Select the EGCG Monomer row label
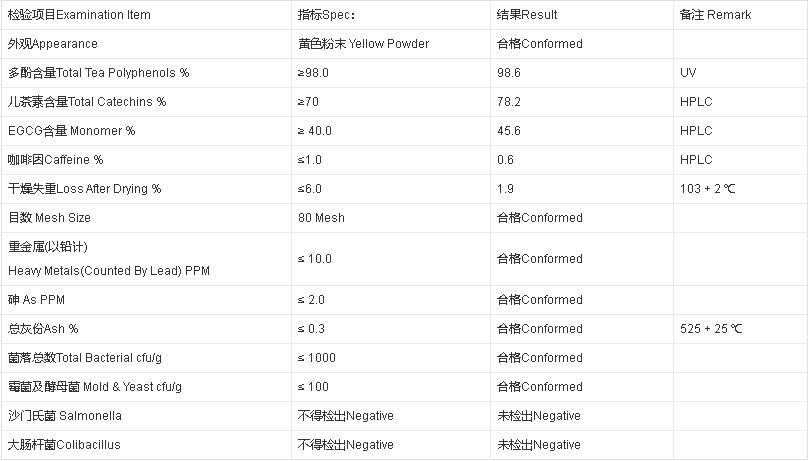The width and height of the screenshot is (808, 461). coord(71,131)
